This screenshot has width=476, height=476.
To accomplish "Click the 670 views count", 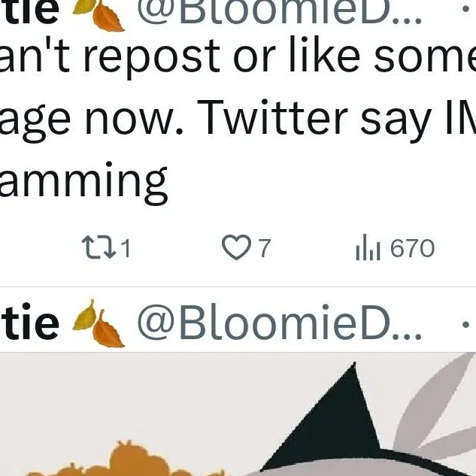I will tap(412, 248).
